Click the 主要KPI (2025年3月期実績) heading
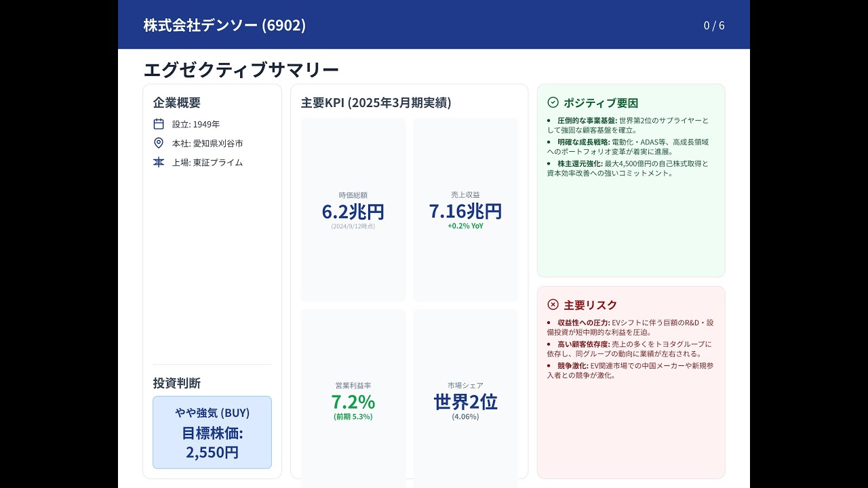 coord(376,103)
